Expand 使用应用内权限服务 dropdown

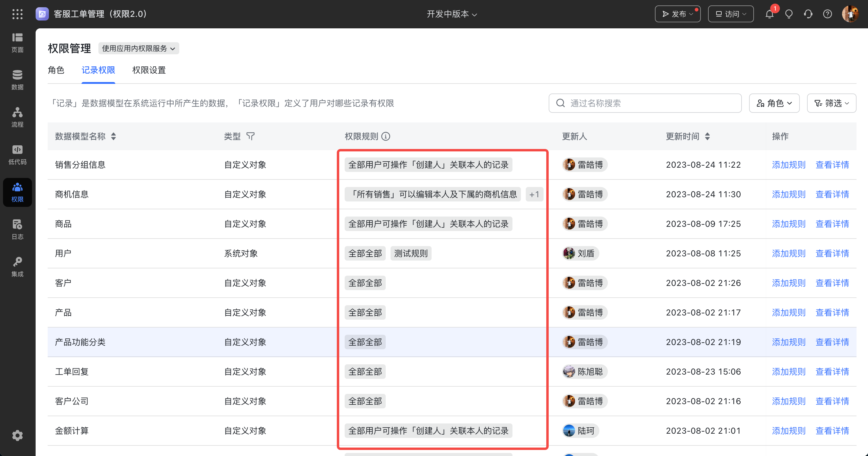coord(139,48)
